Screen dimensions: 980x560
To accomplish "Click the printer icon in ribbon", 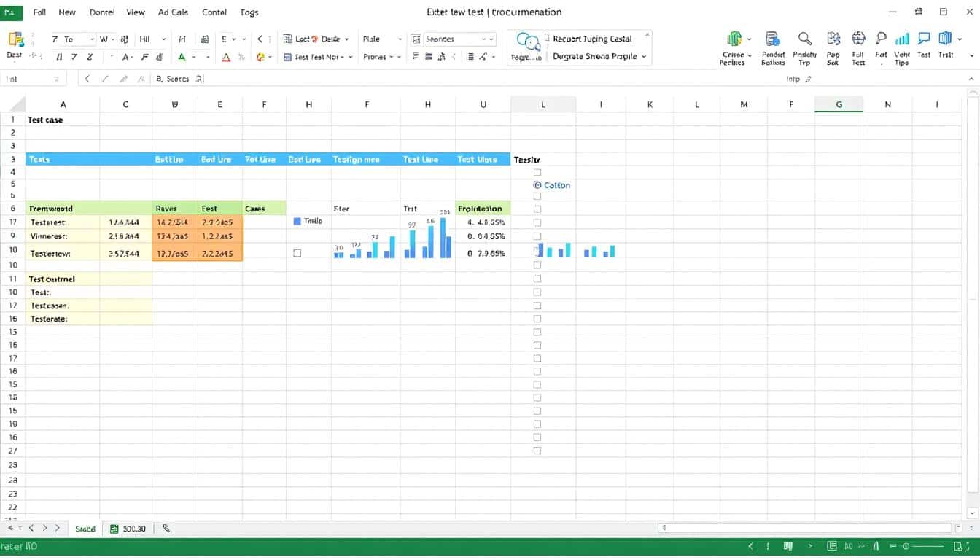I will 206,39.
